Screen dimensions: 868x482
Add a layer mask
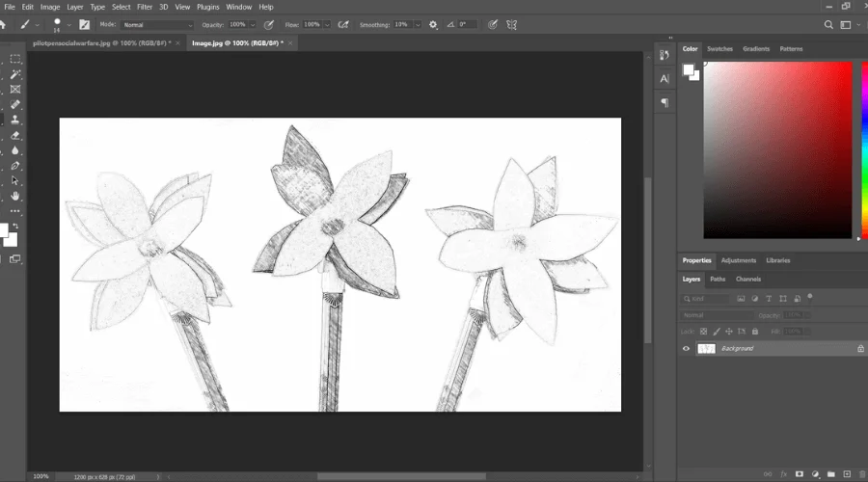coord(800,473)
